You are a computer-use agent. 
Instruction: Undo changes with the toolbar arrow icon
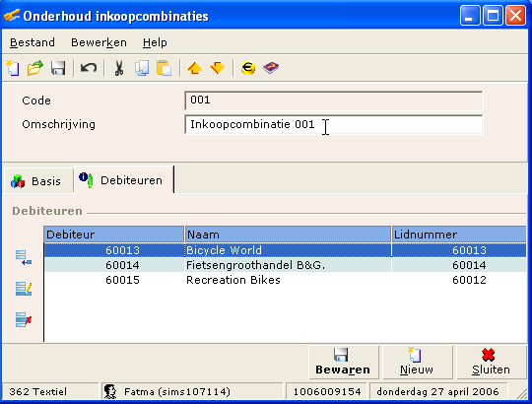click(x=89, y=68)
